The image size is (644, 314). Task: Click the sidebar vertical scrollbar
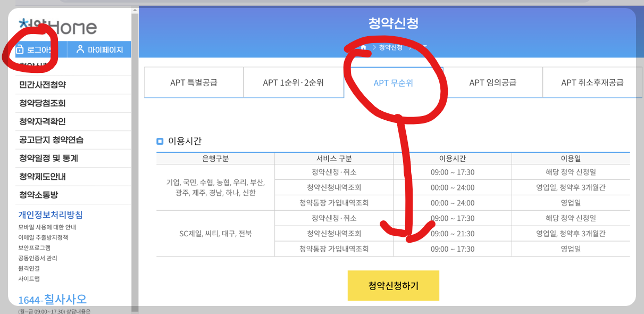click(135, 160)
